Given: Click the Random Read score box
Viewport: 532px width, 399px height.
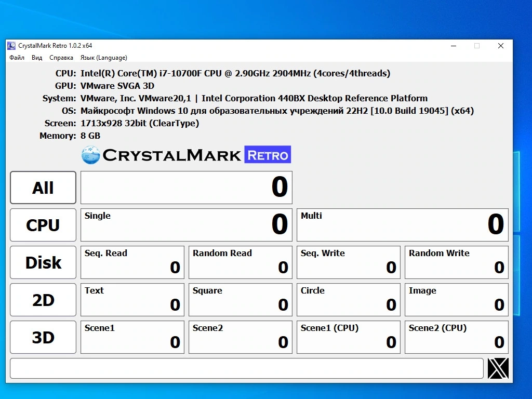Looking at the screenshot, I should [241, 262].
